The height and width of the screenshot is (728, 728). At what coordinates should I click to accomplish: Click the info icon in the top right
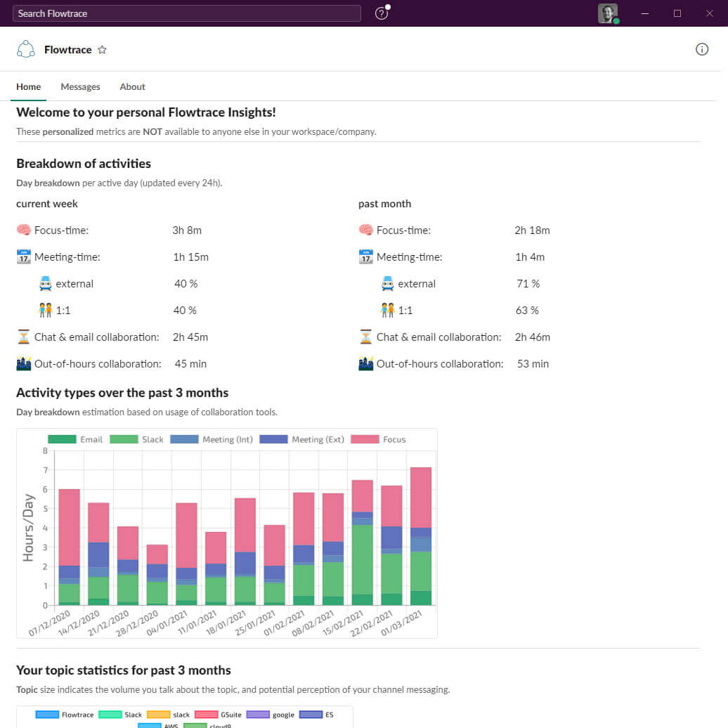(702, 49)
